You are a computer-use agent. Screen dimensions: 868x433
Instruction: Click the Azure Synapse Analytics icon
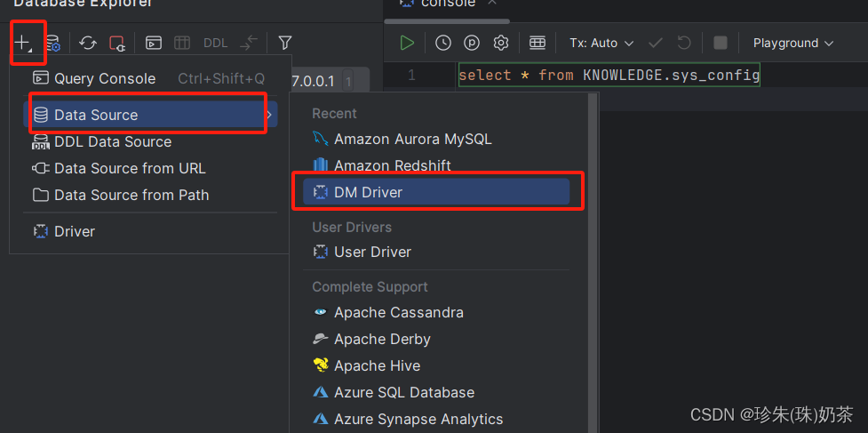[321, 419]
